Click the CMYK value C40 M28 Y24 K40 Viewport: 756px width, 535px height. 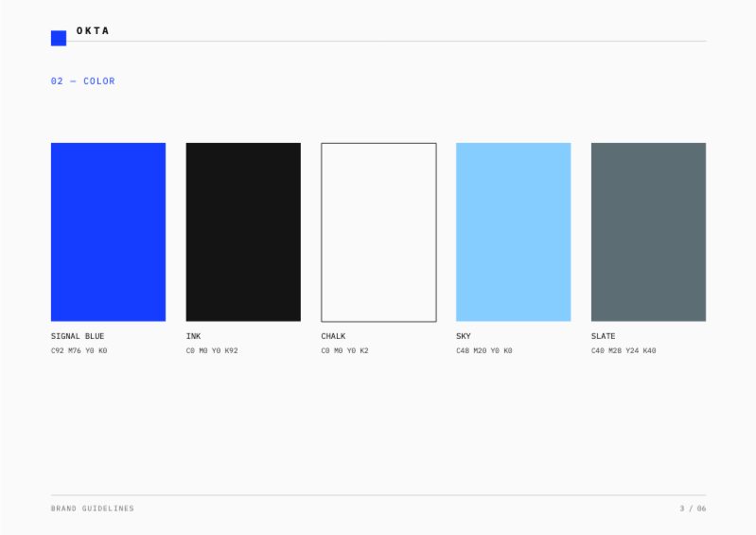pos(624,350)
